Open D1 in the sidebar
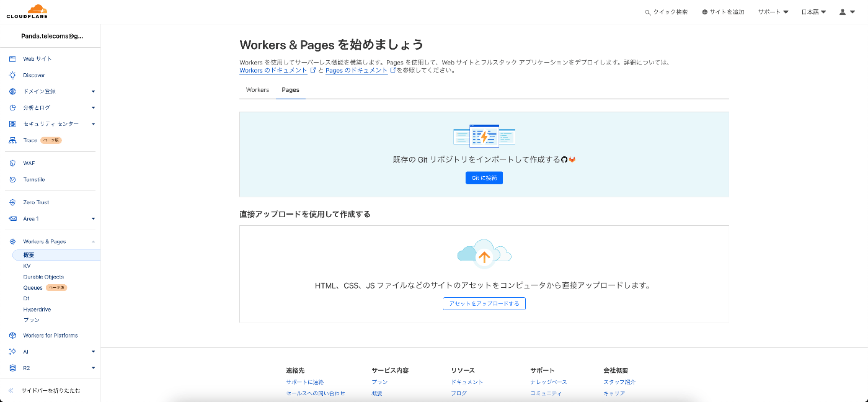Viewport: 868px width, 402px height. [x=27, y=298]
